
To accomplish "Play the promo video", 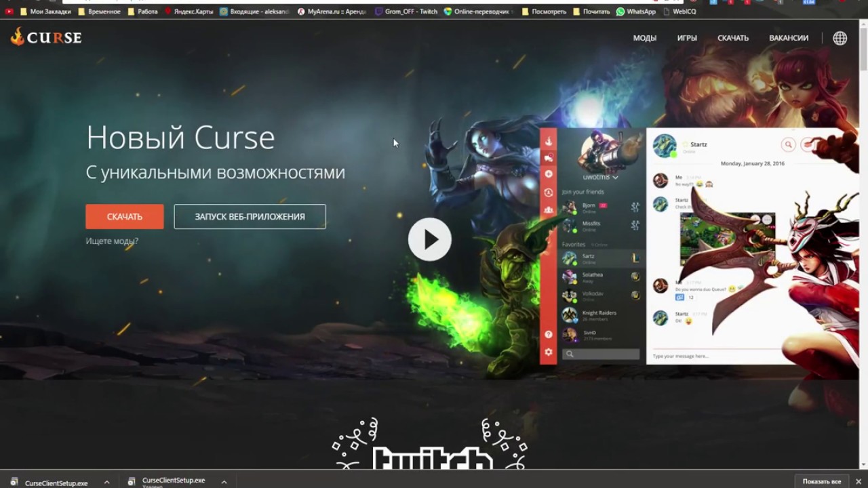I will pyautogui.click(x=429, y=239).
